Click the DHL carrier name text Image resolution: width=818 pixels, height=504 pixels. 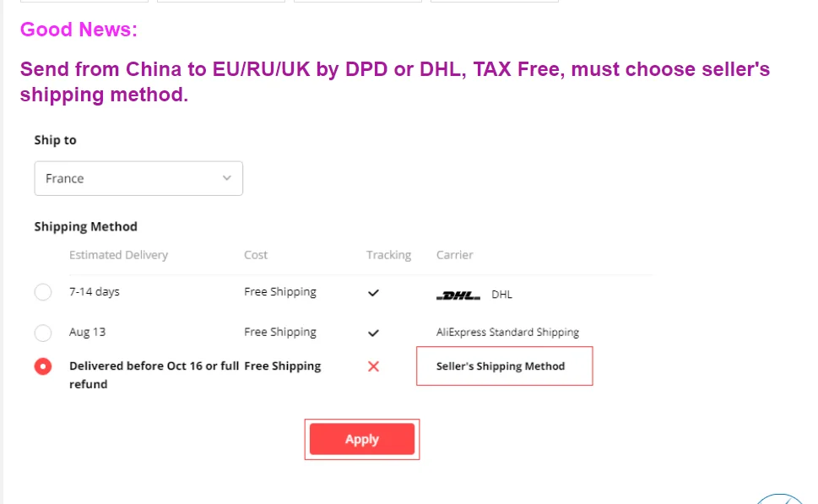pos(501,295)
